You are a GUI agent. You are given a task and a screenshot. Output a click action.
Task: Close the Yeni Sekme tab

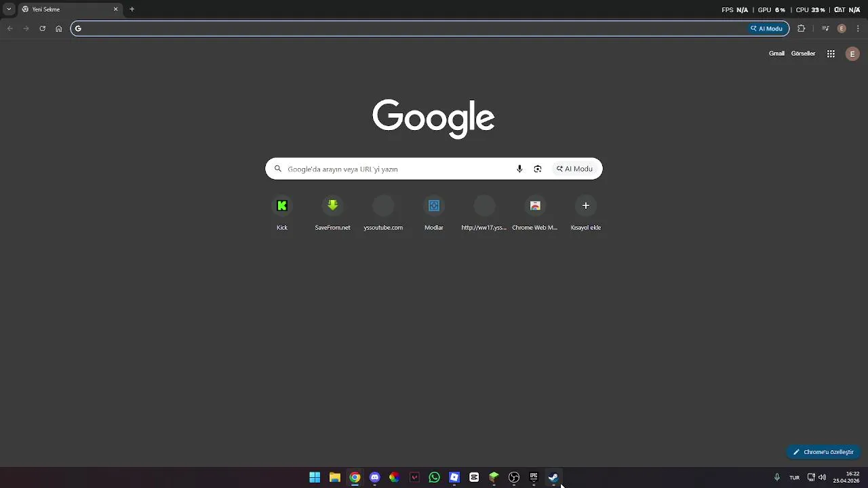(115, 9)
